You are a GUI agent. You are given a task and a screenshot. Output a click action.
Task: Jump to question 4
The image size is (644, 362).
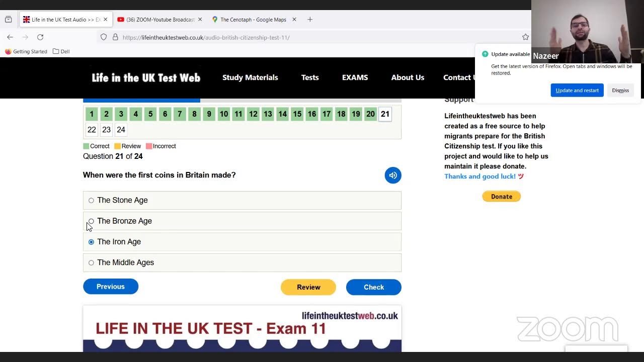pyautogui.click(x=135, y=114)
